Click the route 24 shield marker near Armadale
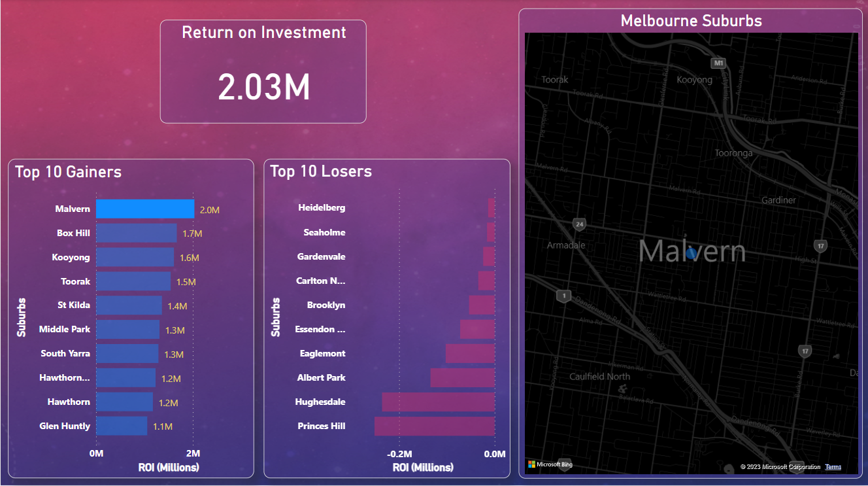The image size is (868, 486). [x=578, y=223]
